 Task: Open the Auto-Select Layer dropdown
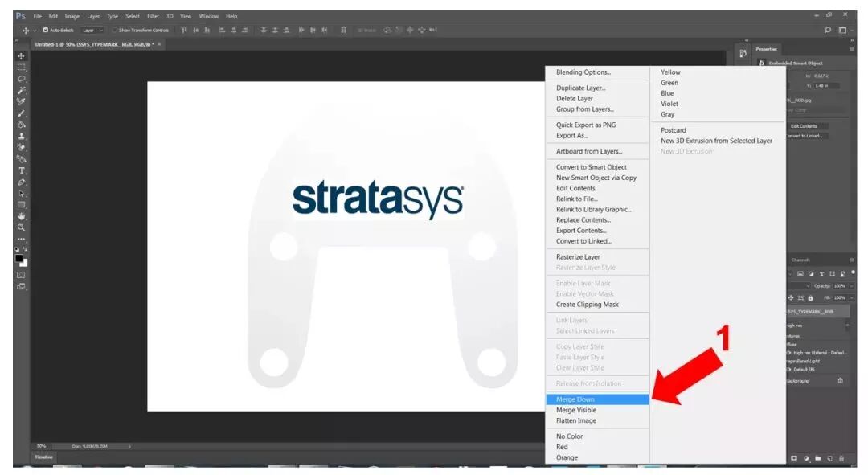93,30
